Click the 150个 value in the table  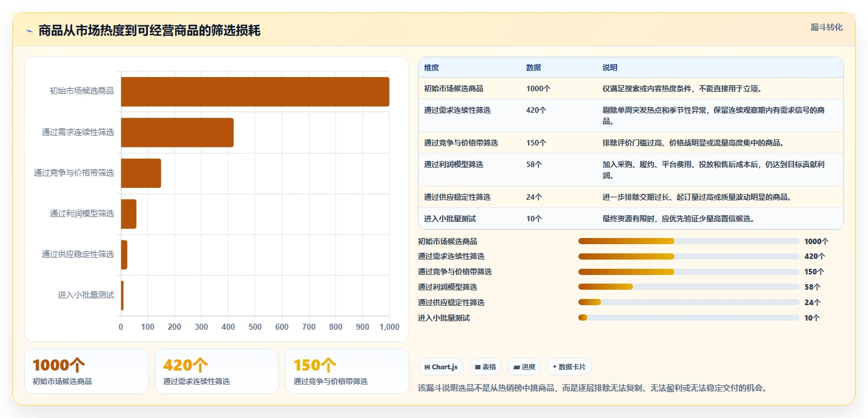[536, 142]
